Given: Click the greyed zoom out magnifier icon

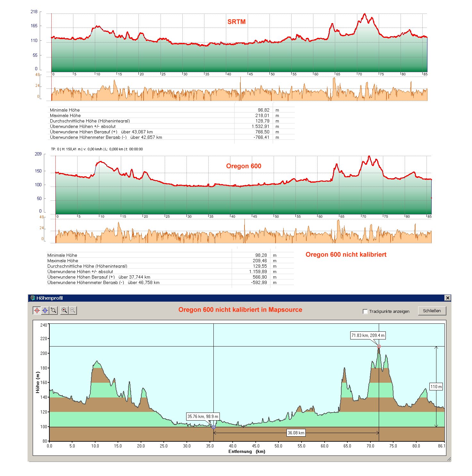Looking at the screenshot, I should pyautogui.click(x=73, y=310).
